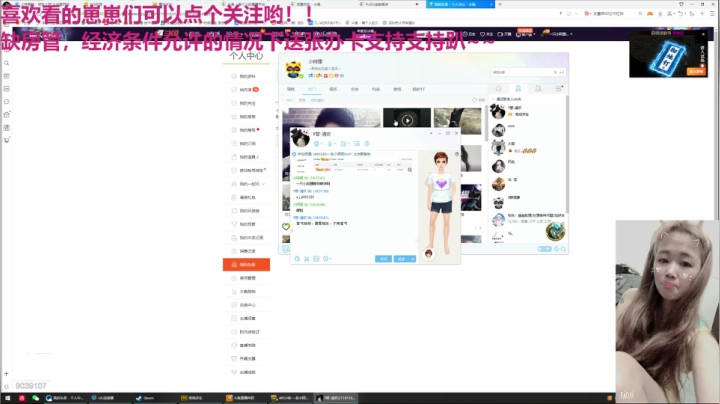Click the Close button left of Send

[x=383, y=259]
